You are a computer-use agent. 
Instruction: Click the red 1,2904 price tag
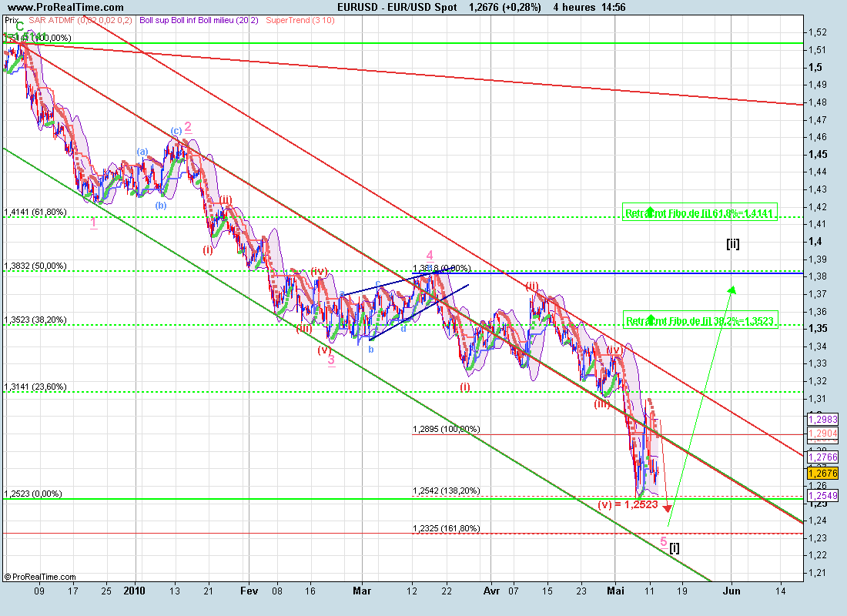[822, 434]
